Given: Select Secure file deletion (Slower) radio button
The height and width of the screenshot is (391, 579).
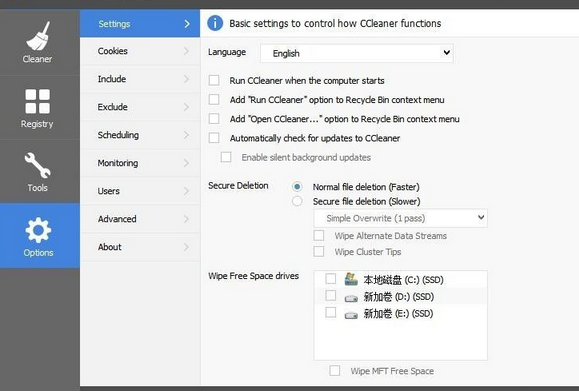Looking at the screenshot, I should coord(297,201).
